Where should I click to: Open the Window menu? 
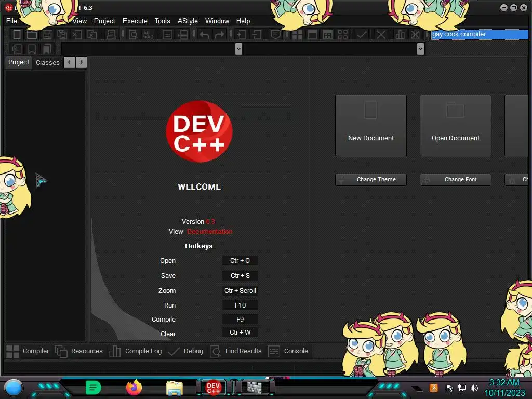coord(217,21)
